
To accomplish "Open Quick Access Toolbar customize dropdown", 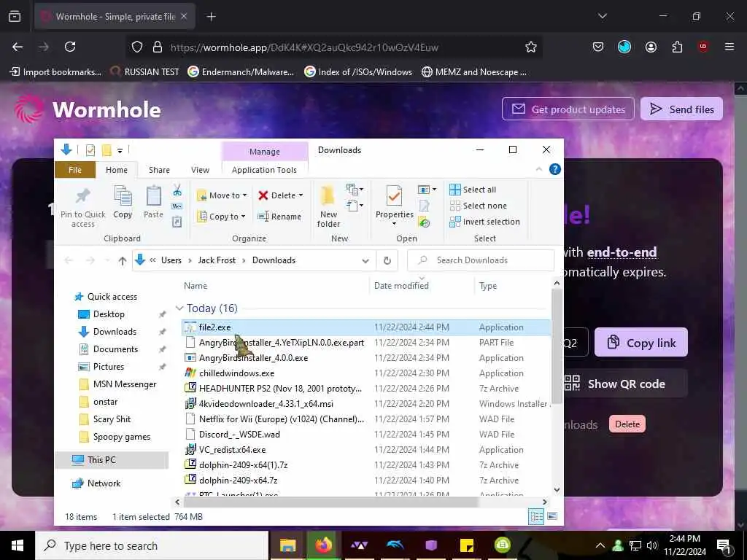I will point(120,150).
